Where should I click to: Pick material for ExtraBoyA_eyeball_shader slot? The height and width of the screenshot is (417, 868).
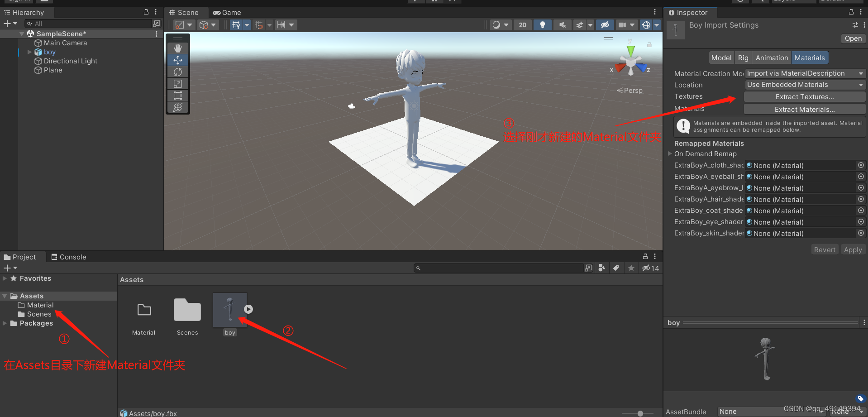[861, 177]
